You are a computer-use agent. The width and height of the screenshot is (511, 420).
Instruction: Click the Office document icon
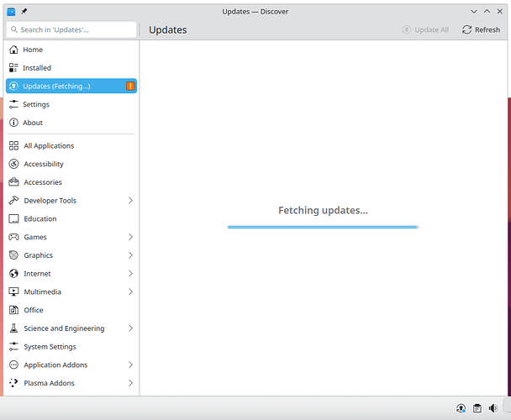pyautogui.click(x=13, y=310)
